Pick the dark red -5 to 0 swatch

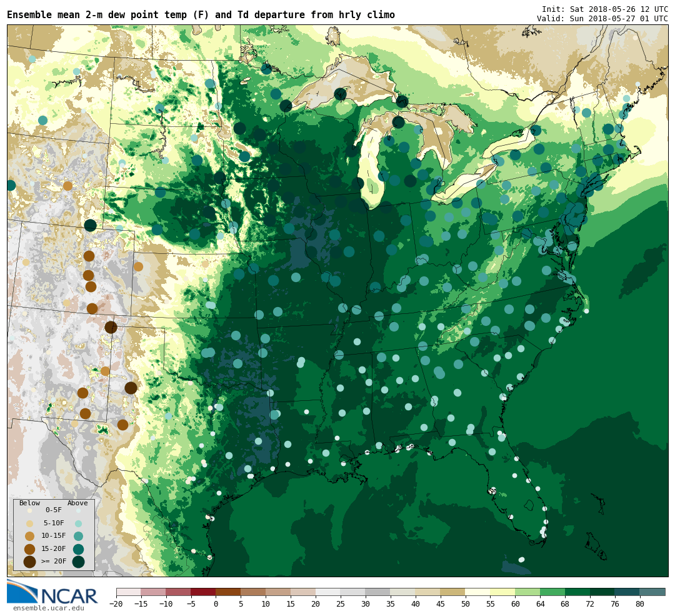click(203, 592)
